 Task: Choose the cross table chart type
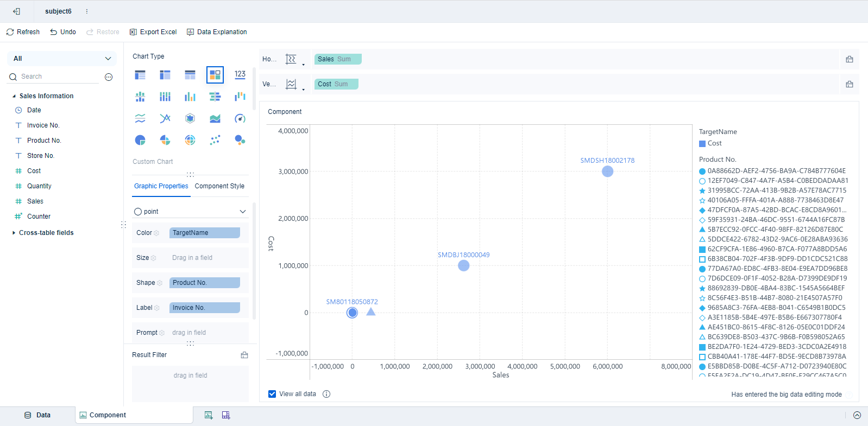pyautogui.click(x=165, y=74)
